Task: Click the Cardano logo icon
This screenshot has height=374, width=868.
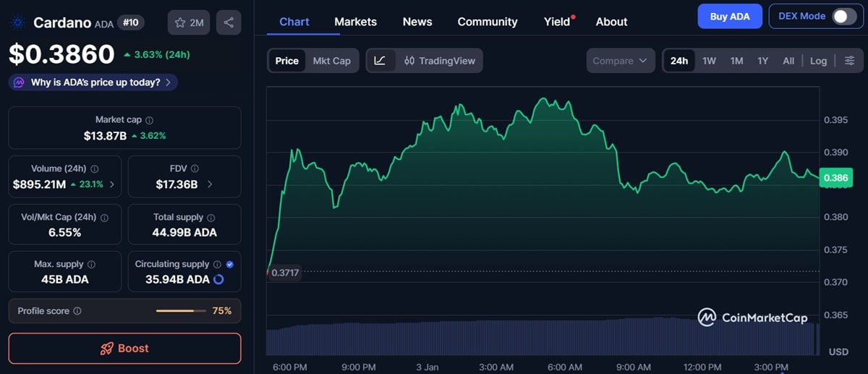Action: (x=18, y=22)
